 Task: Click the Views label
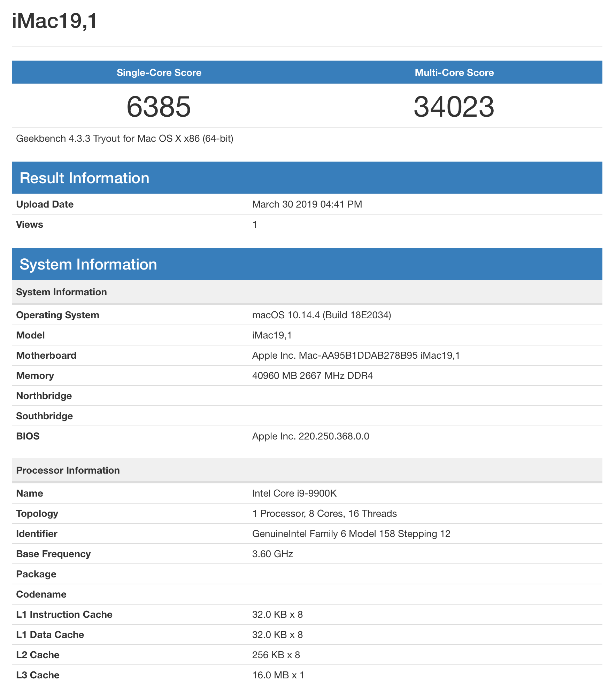tap(30, 224)
